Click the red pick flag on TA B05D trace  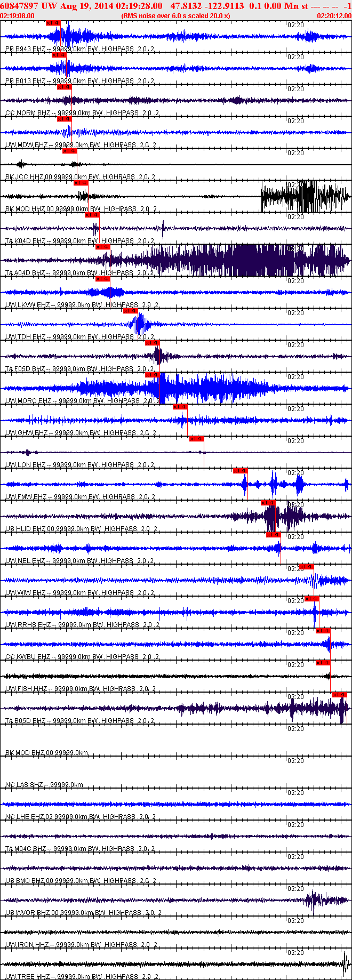point(340,695)
